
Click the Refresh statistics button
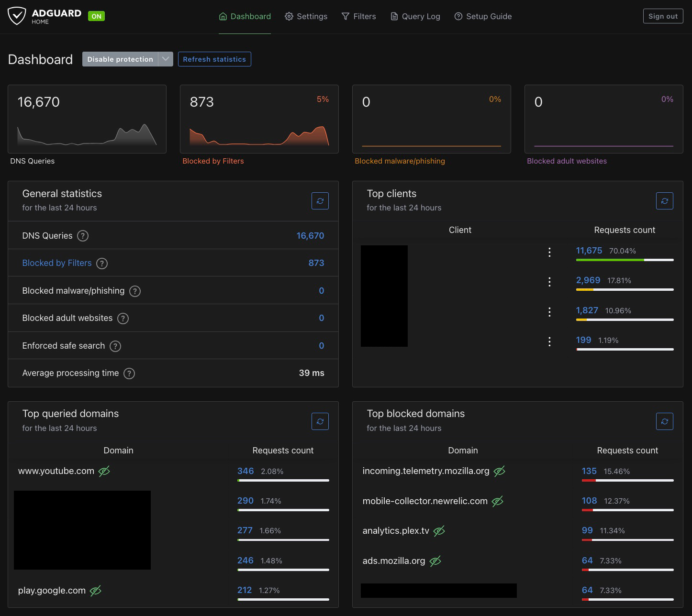click(x=214, y=59)
